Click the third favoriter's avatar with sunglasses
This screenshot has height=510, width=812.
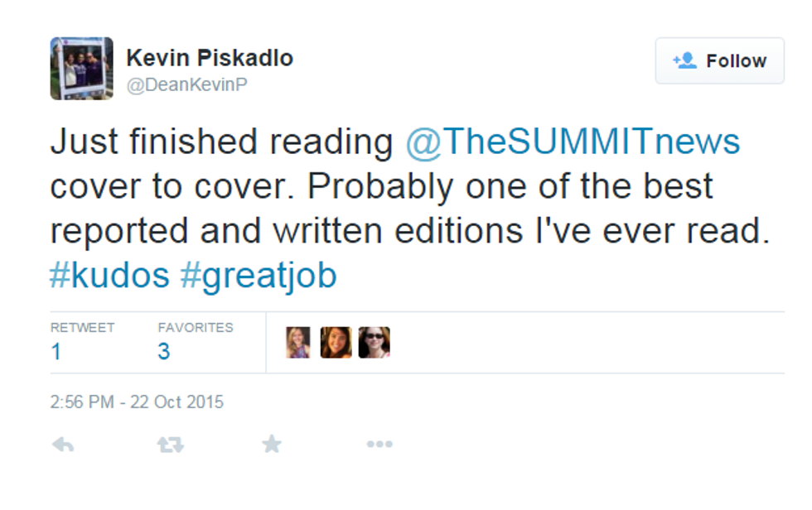pos(374,342)
